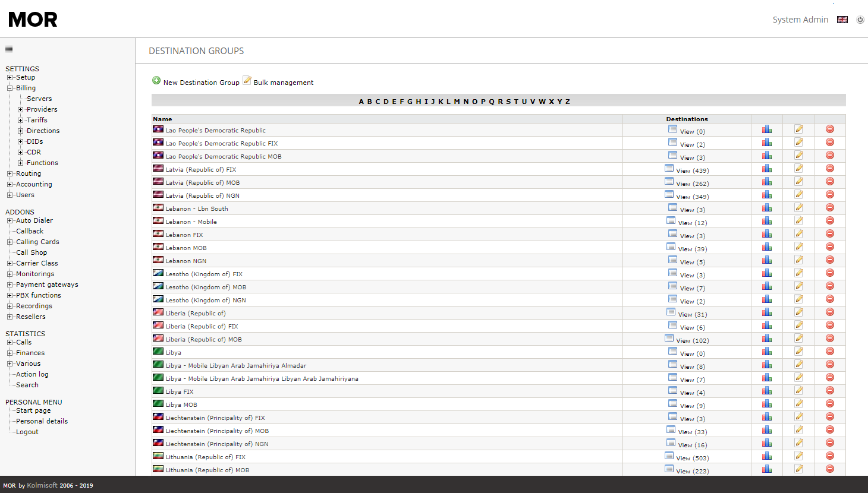Expand the Calling Cards addon node
Image resolution: width=868 pixels, height=493 pixels.
click(x=10, y=242)
